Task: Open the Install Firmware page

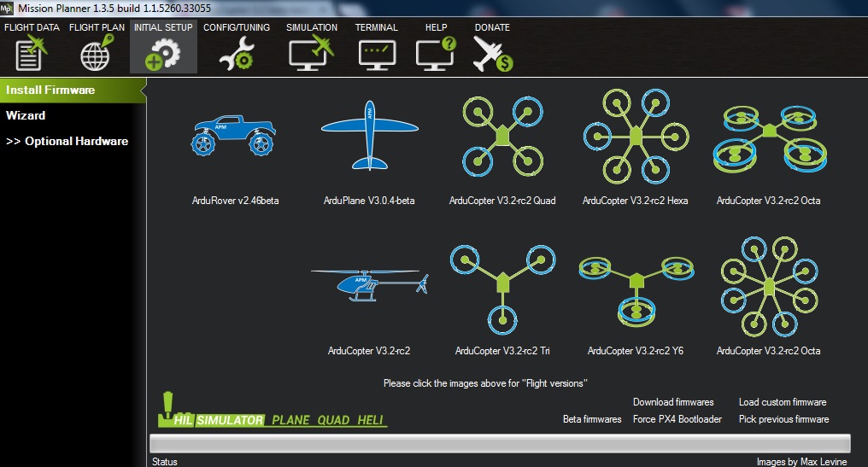Action: (x=73, y=90)
